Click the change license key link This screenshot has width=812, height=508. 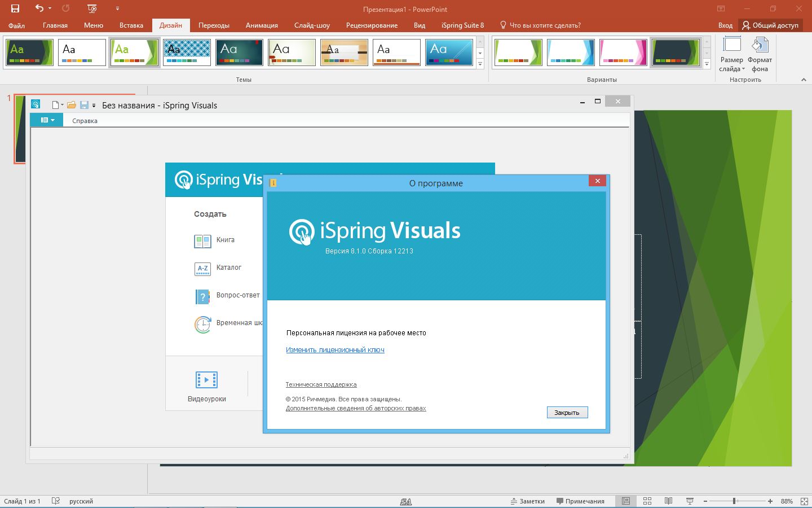click(335, 350)
